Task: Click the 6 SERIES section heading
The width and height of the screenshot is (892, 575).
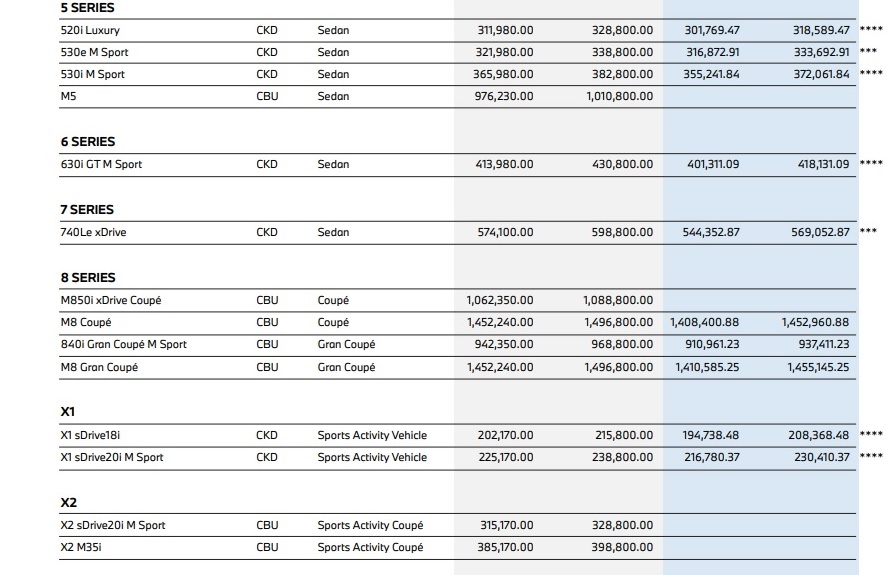Action: click(x=87, y=142)
